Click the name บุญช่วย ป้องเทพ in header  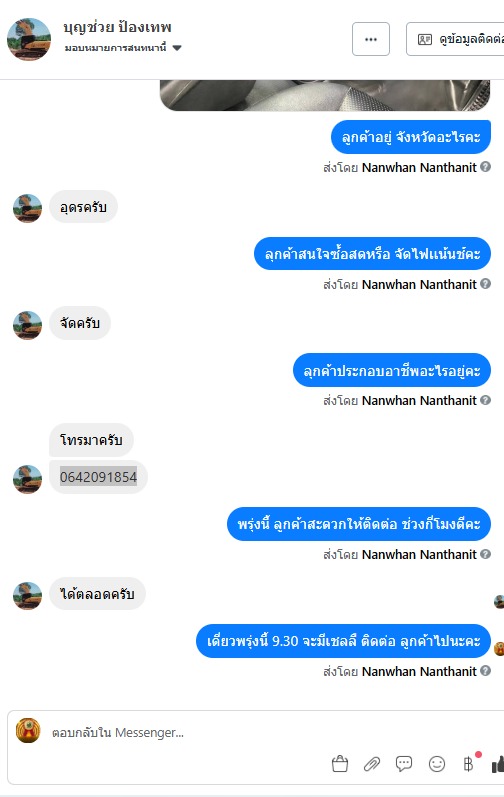coord(117,27)
